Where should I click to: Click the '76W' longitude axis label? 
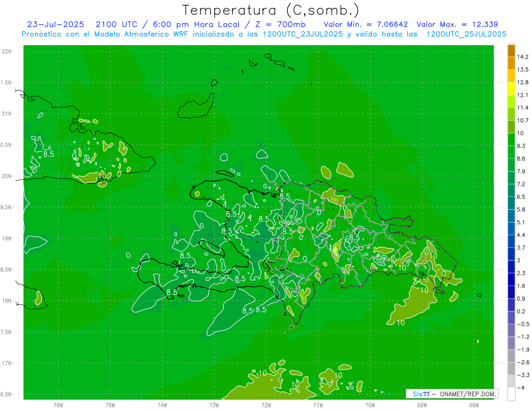click(58, 405)
